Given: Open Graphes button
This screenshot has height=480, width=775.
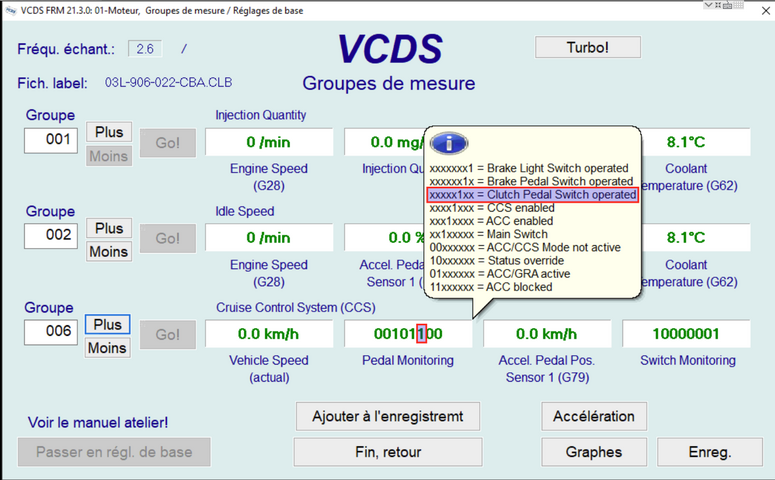Looking at the screenshot, I should 594,452.
